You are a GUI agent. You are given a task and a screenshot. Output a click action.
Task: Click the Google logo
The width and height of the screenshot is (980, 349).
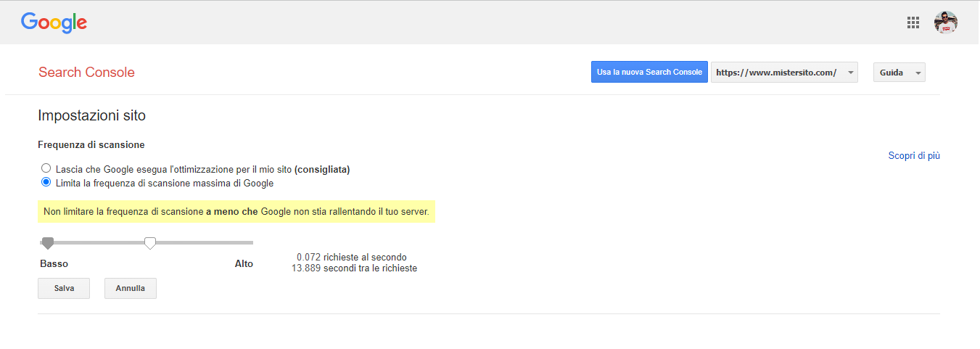[54, 22]
